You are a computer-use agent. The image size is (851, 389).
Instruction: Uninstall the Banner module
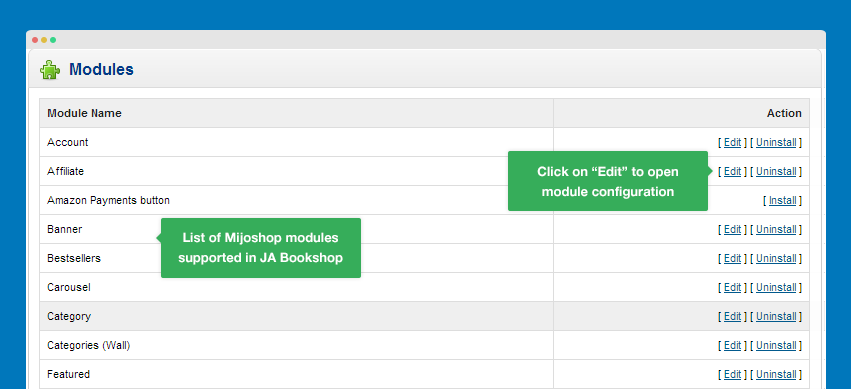[x=776, y=229]
